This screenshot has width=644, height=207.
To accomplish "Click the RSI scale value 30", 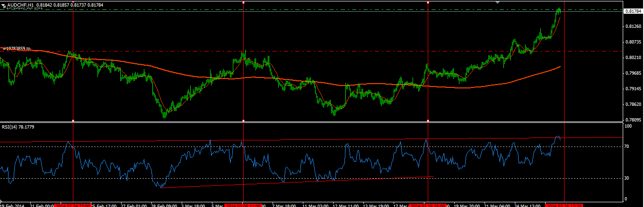I will tap(627, 178).
